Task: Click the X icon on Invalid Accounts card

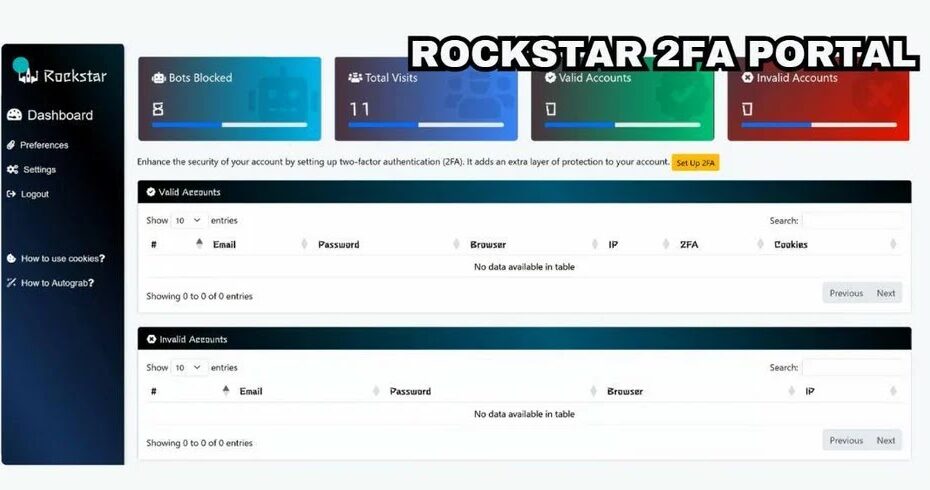Action: (747, 77)
